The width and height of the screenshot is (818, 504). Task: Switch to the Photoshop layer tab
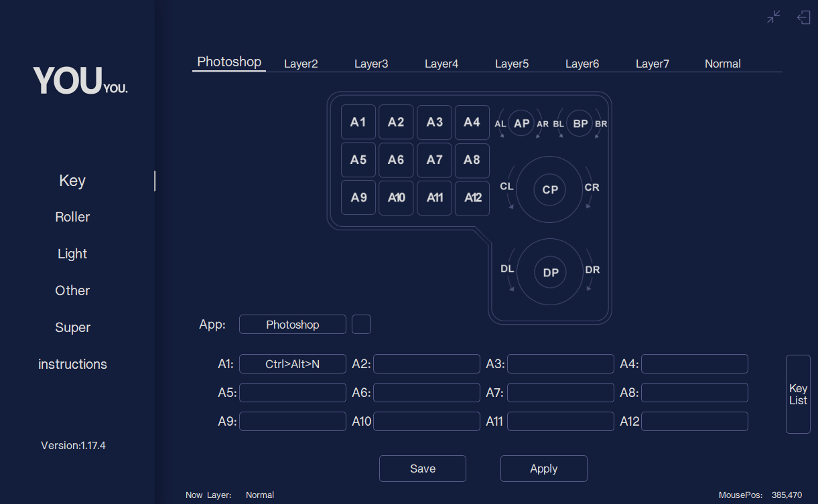tap(229, 62)
